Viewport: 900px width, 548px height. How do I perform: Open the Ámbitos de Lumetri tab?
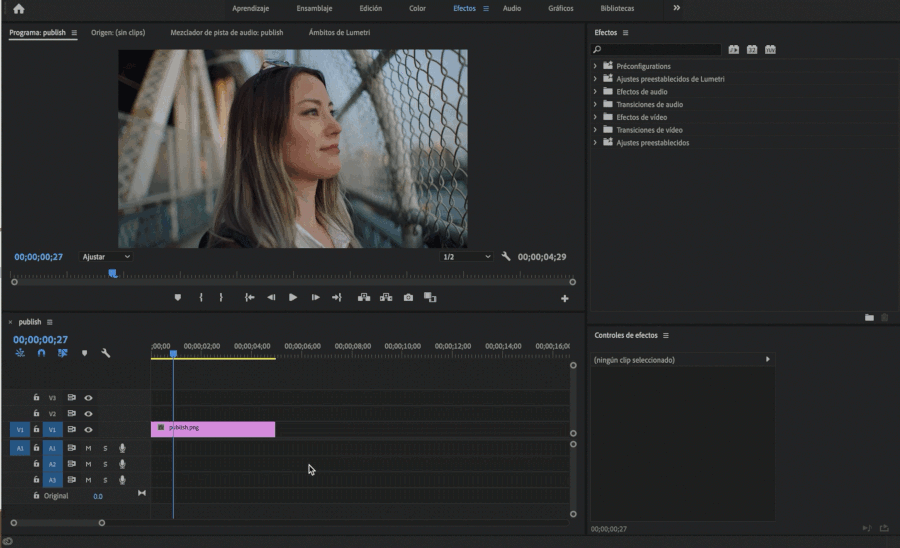click(x=339, y=33)
